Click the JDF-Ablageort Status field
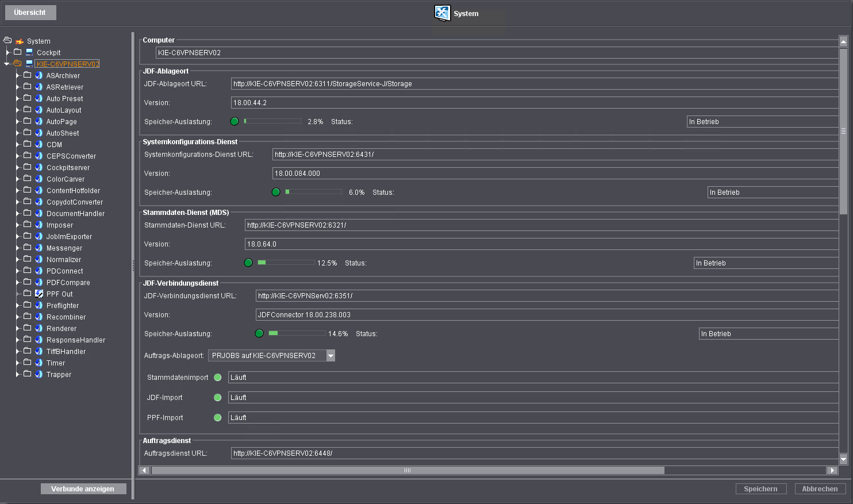This screenshot has width=853, height=504. click(x=762, y=121)
